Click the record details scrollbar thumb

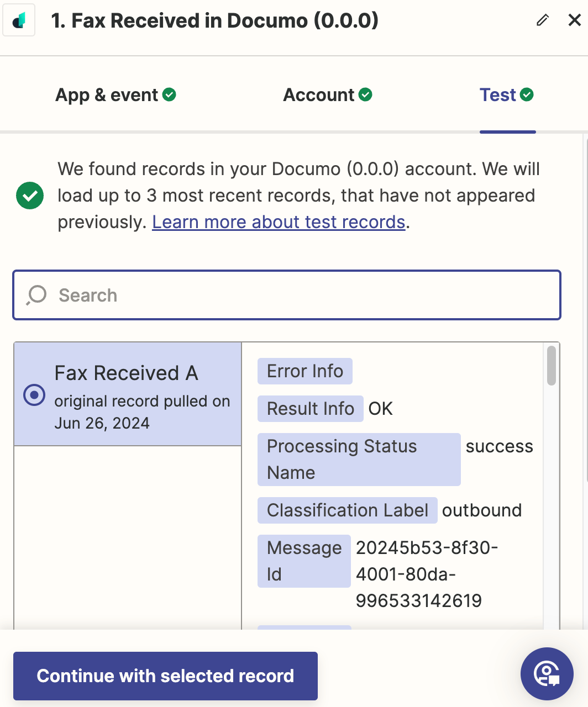[x=551, y=366]
